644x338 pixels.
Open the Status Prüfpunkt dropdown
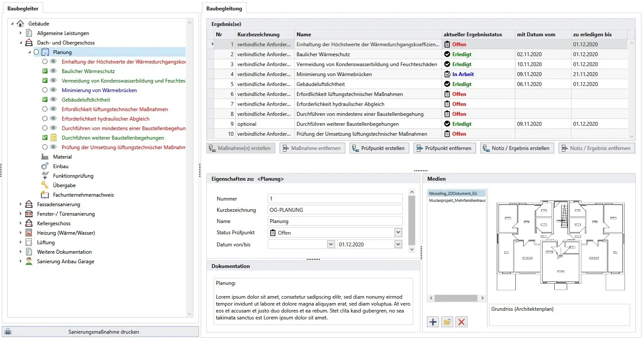point(398,233)
